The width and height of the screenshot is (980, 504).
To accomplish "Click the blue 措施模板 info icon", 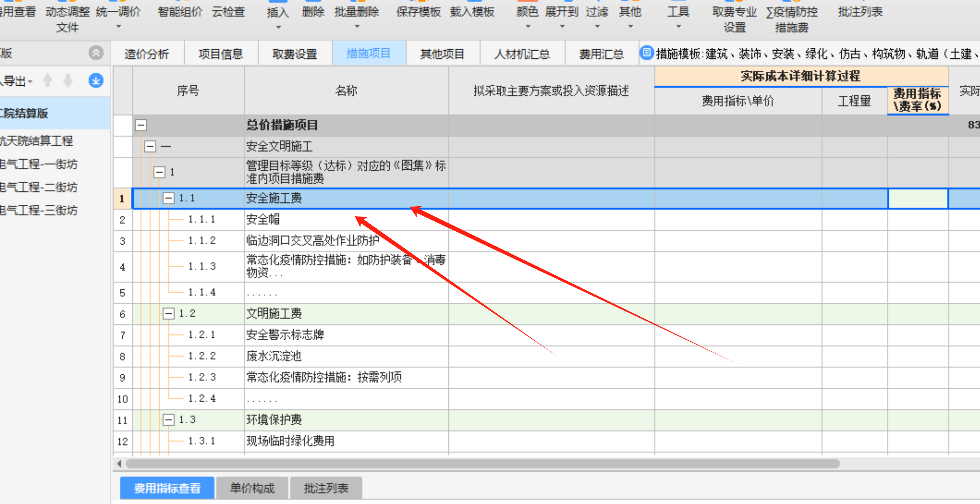I will (646, 53).
